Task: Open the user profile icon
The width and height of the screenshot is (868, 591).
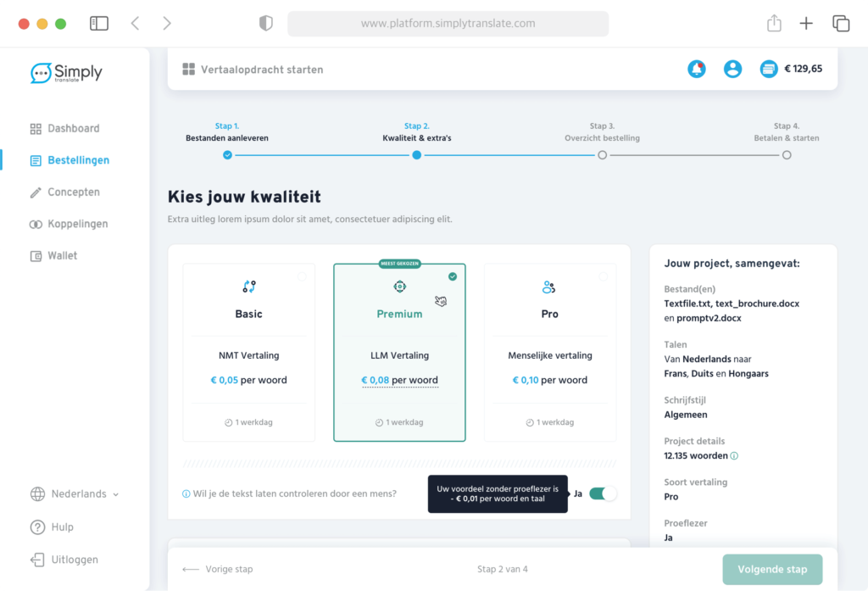Action: pyautogui.click(x=732, y=70)
